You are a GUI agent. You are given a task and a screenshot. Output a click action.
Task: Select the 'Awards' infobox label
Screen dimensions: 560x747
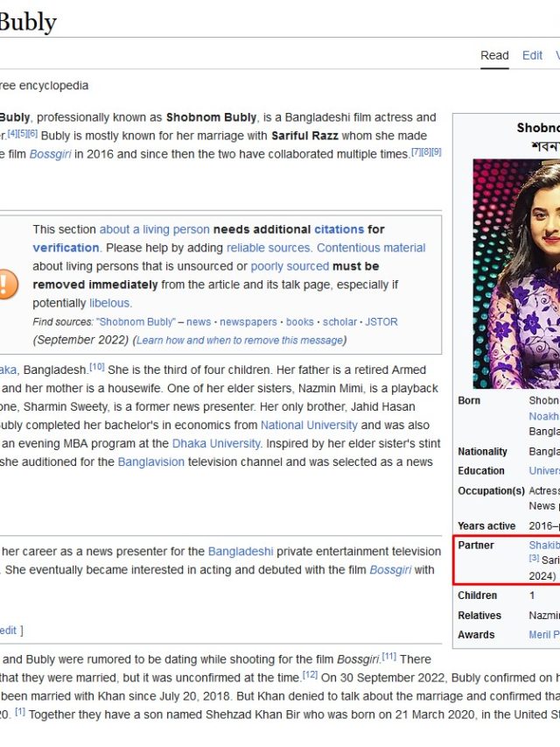tap(476, 635)
